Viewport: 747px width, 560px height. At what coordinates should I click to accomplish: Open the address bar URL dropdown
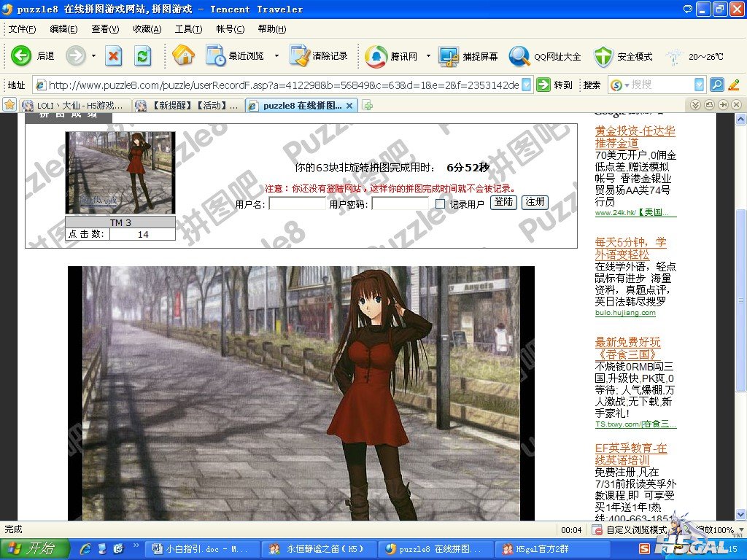527,85
